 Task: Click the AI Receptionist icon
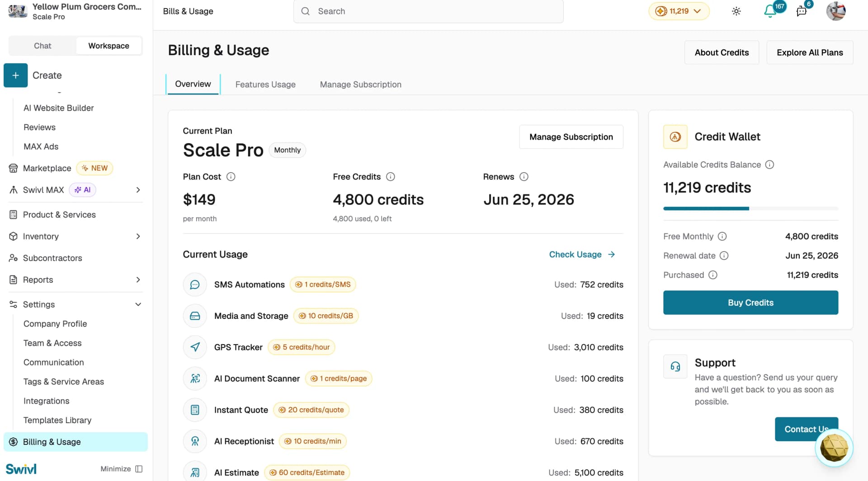(x=195, y=441)
